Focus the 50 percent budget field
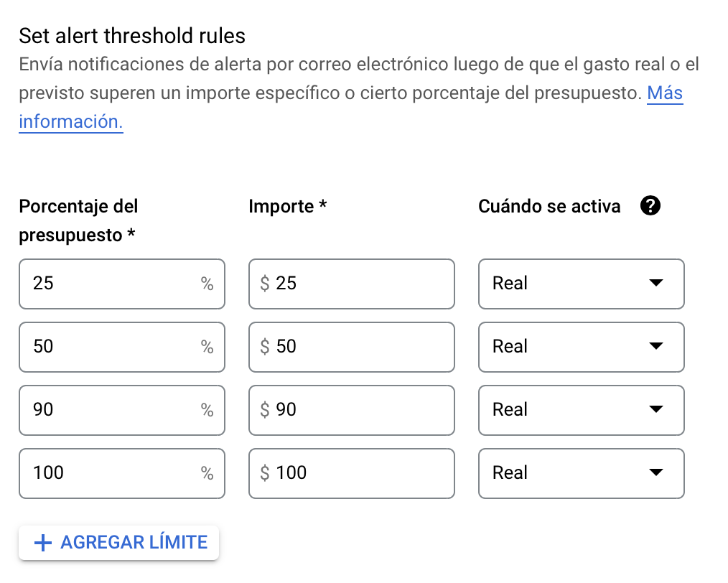Screen dimensions: 728x583 pos(122,347)
